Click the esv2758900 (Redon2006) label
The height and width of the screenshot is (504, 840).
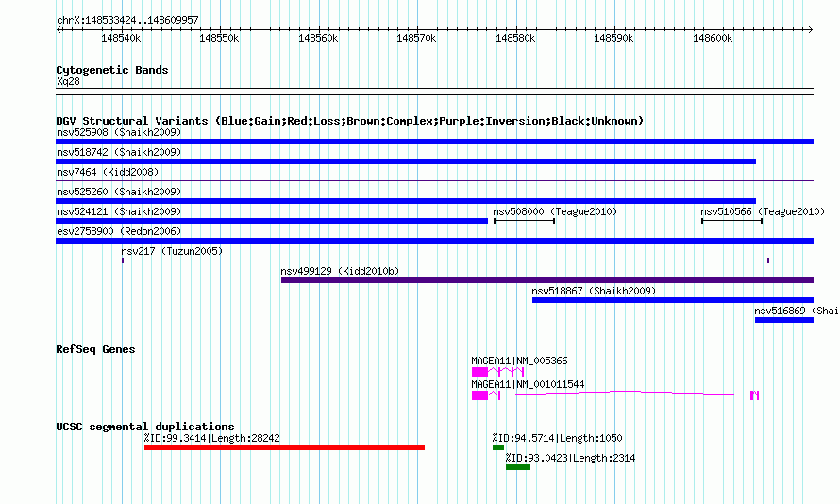(x=119, y=231)
